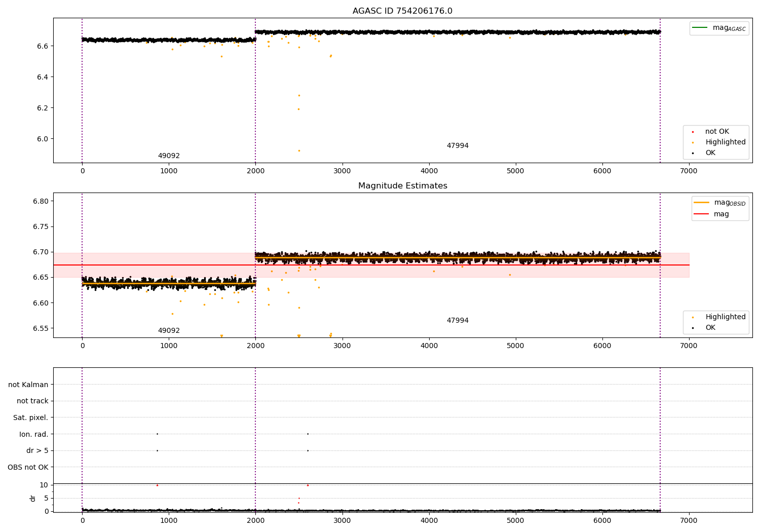Click the 10 tick on the dr axis
This screenshot has height=532, width=760.
(44, 485)
